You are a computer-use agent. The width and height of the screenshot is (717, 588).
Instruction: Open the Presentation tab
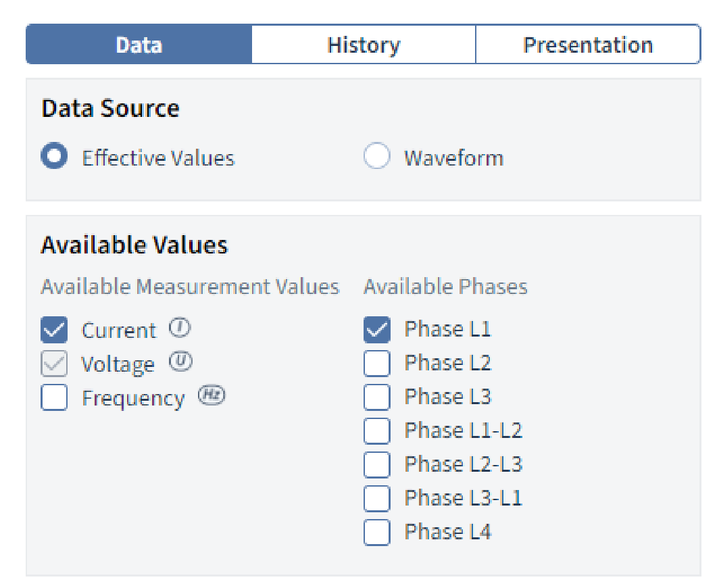588,45
